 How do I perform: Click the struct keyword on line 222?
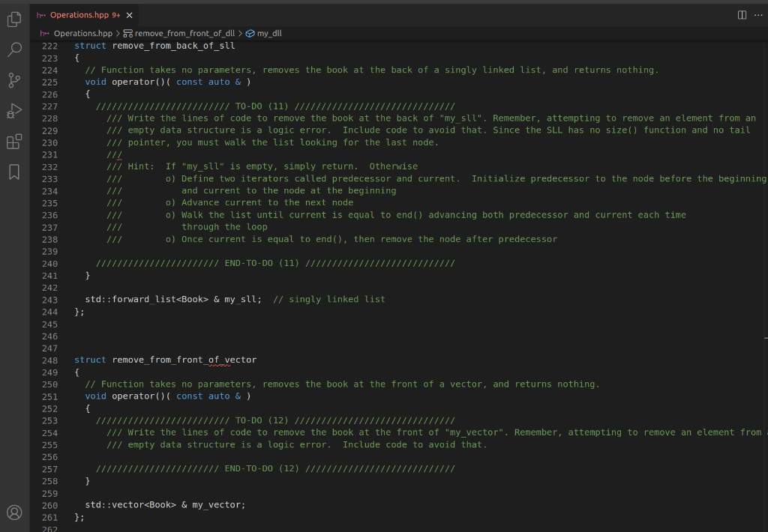point(90,45)
